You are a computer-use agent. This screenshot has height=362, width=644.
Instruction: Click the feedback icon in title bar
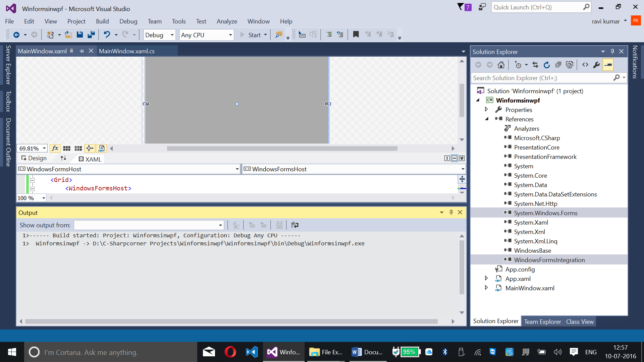click(x=482, y=7)
